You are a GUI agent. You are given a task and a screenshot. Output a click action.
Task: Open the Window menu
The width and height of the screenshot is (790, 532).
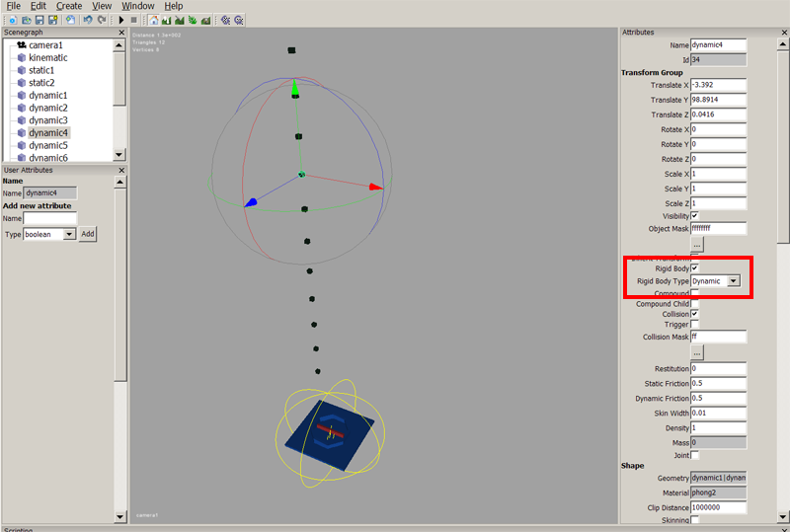[x=138, y=6]
